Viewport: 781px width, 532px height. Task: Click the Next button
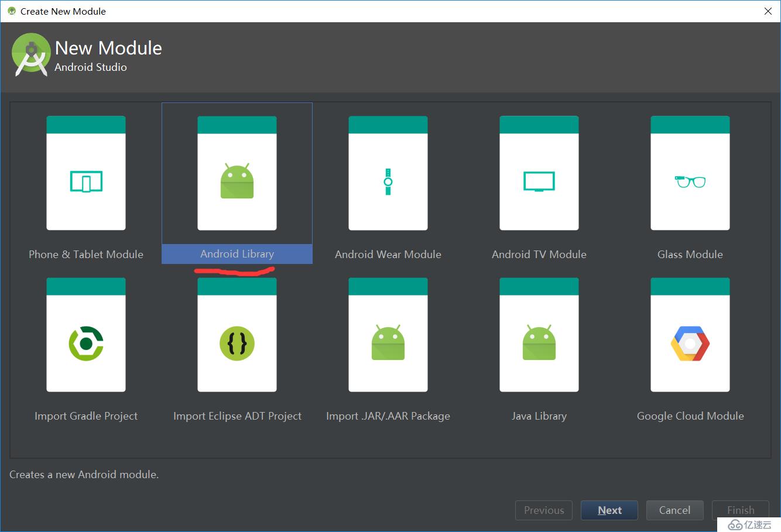pos(609,510)
